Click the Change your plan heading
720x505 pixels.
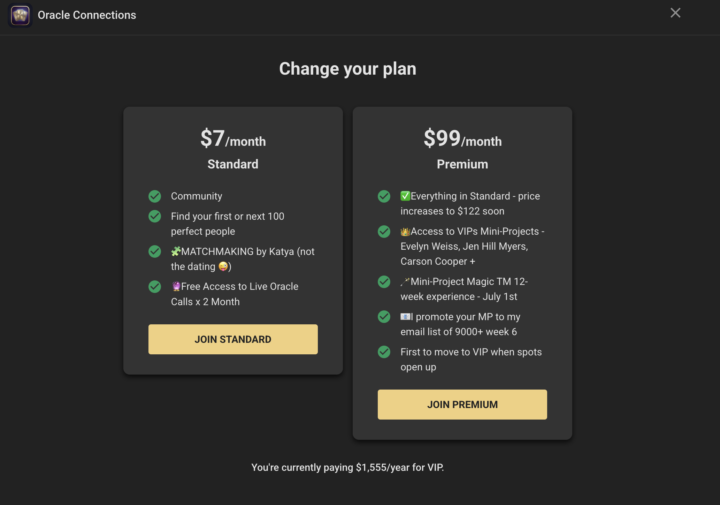(348, 69)
